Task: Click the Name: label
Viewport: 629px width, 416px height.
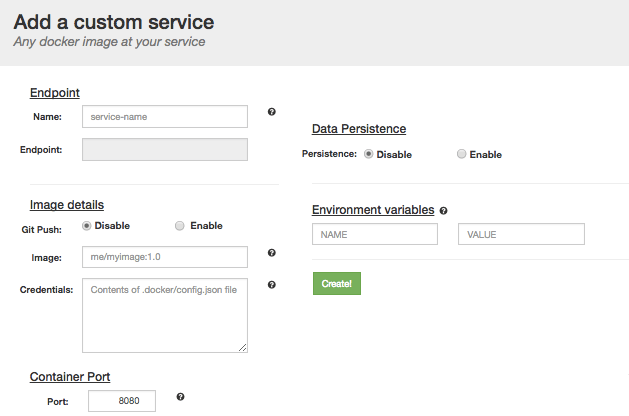Action: (x=47, y=117)
